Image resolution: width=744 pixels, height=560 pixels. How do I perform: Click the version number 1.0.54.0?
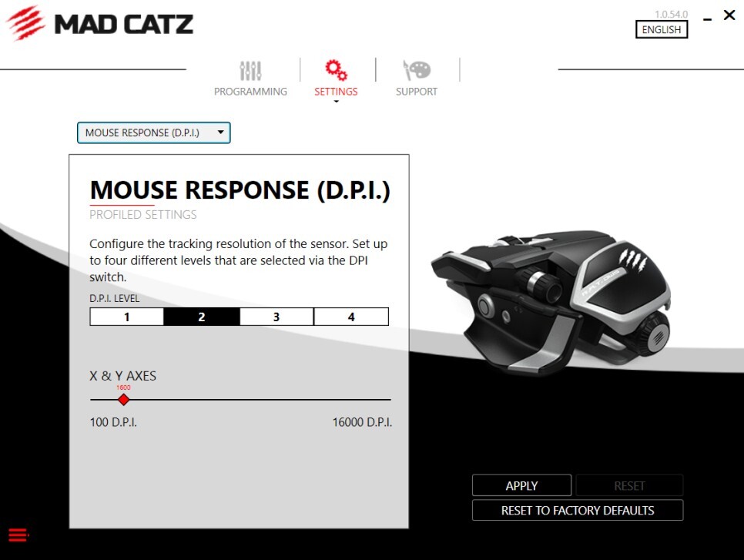click(x=671, y=14)
